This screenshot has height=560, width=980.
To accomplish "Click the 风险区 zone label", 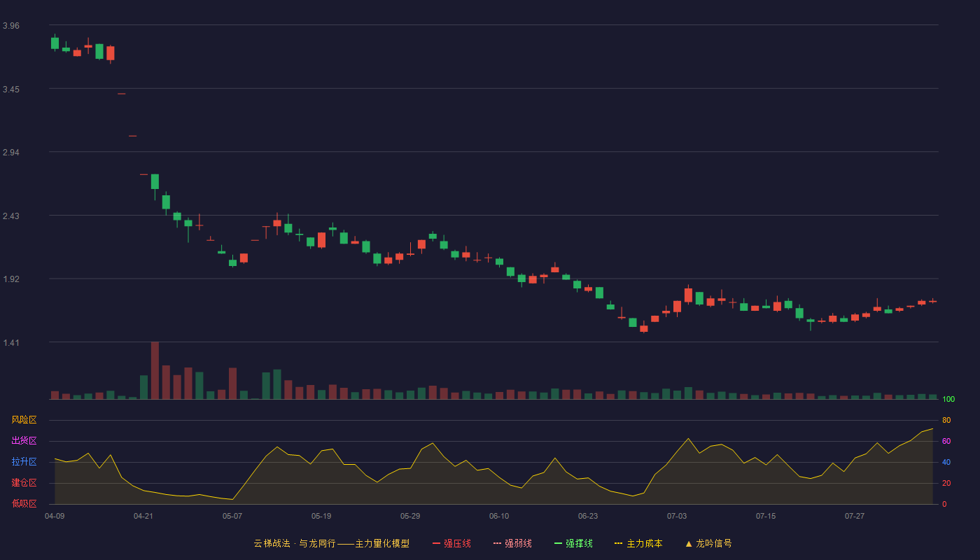I will [x=24, y=420].
